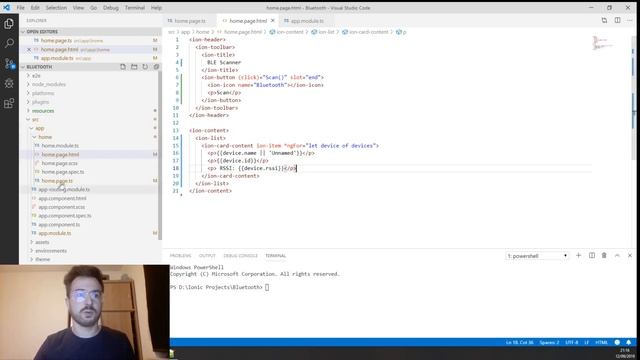Open notifications bell in status bar

629,342
